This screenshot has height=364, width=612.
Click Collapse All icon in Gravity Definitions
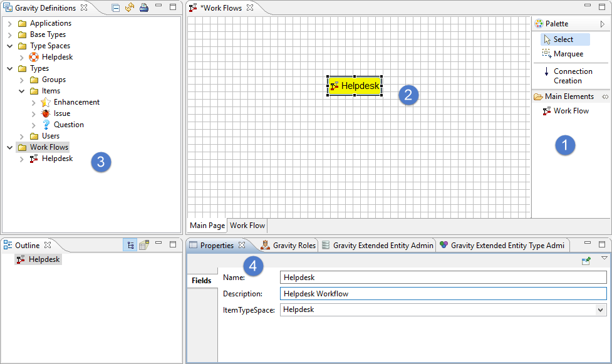click(x=116, y=8)
